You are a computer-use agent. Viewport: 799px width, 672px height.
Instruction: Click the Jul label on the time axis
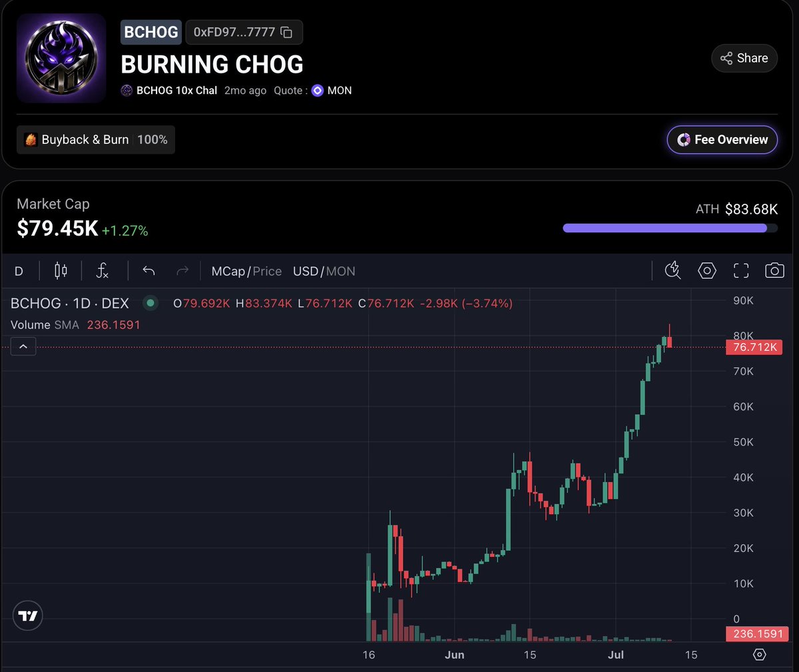pyautogui.click(x=616, y=655)
